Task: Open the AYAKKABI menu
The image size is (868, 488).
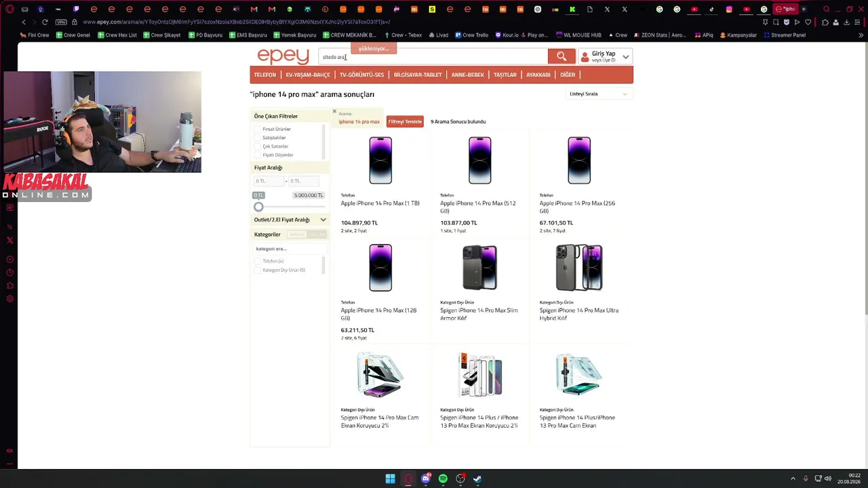Action: pyautogui.click(x=538, y=75)
